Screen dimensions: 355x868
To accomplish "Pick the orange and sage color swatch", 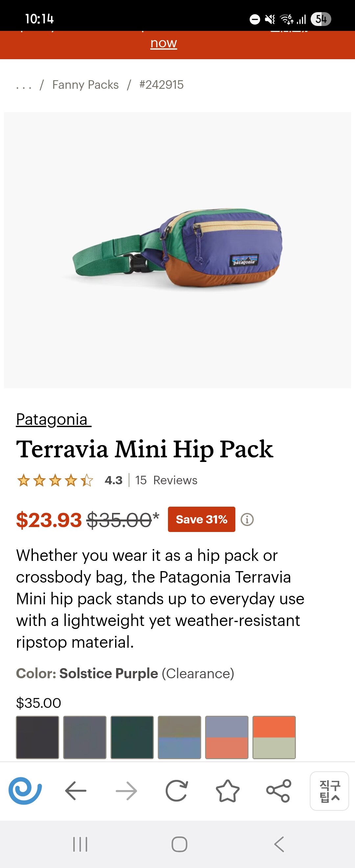I will coord(274,737).
